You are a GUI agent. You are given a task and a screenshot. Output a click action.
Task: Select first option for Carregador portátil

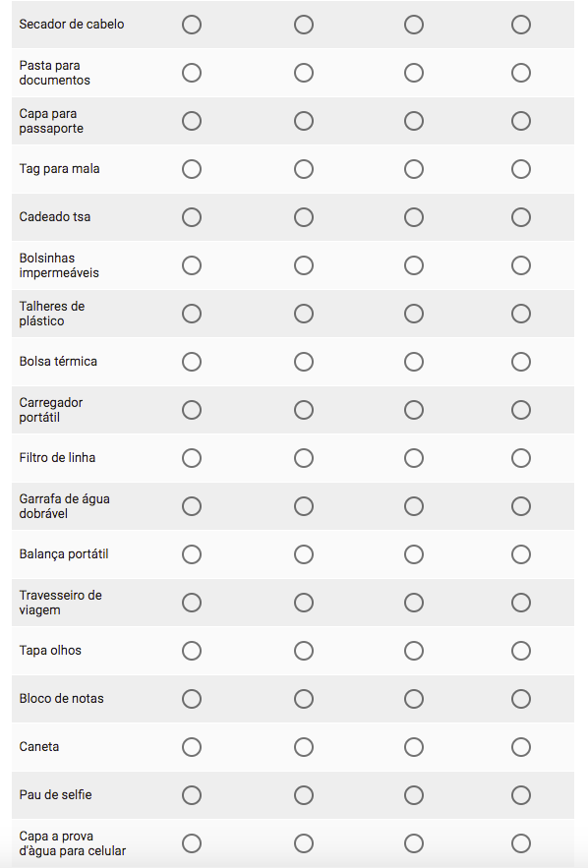tap(192, 410)
